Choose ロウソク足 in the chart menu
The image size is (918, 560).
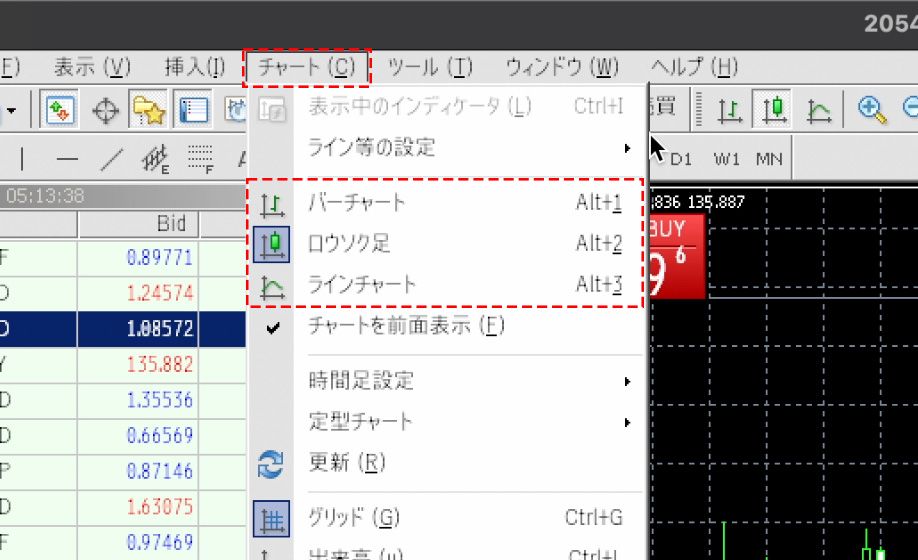350,244
